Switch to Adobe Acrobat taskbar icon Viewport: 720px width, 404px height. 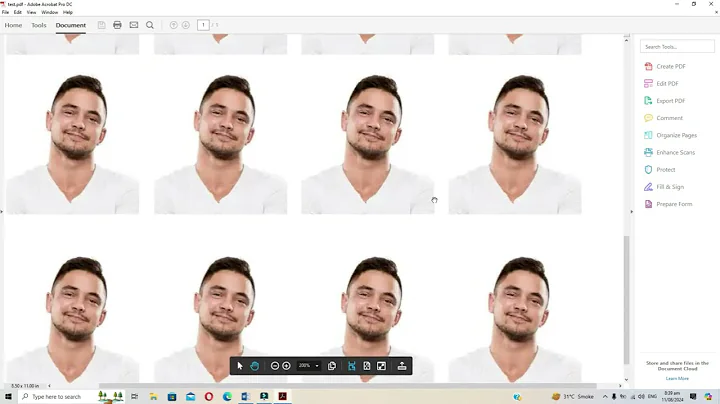tap(282, 396)
